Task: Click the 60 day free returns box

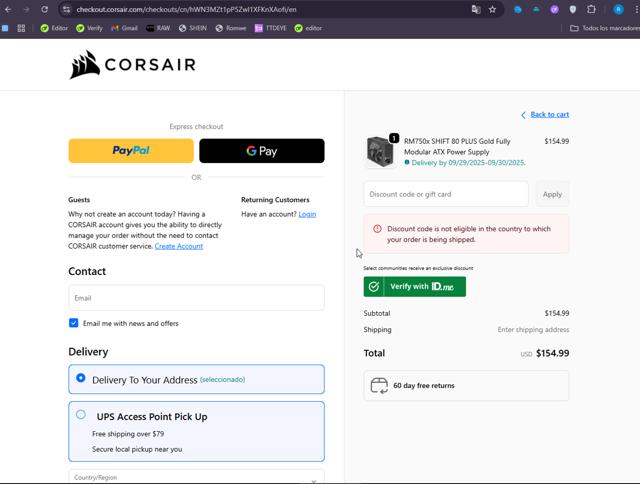Action: click(466, 386)
